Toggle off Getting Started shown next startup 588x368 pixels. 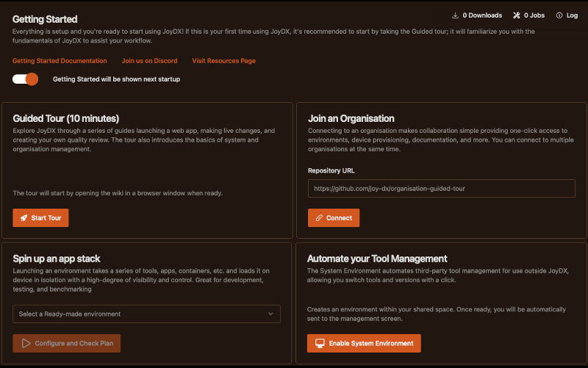26,79
